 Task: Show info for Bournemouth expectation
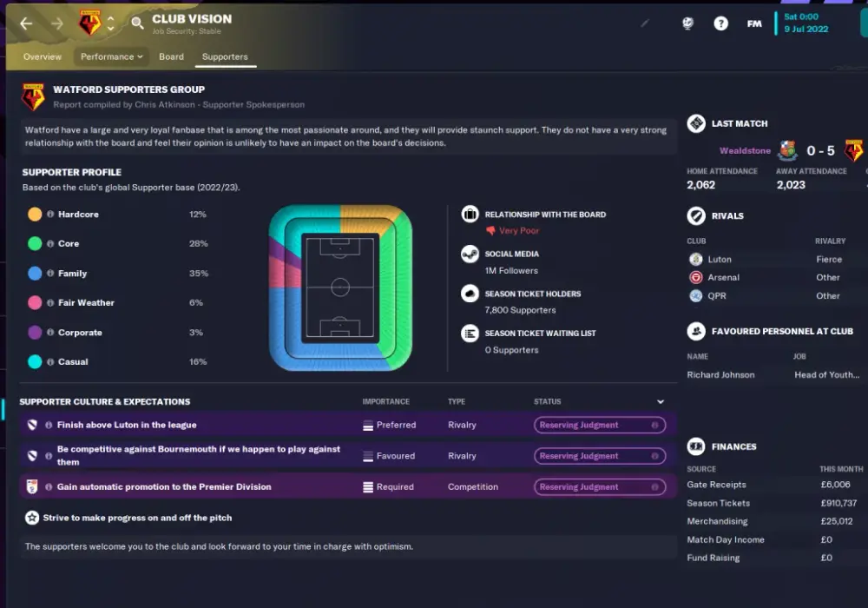pyautogui.click(x=49, y=456)
